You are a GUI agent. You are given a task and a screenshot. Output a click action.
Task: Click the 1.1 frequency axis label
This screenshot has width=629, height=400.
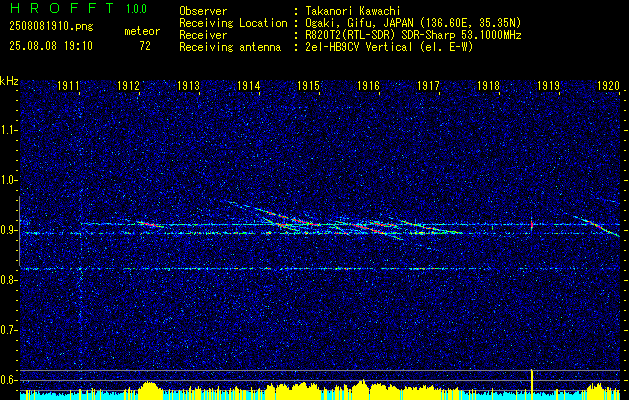tap(8, 130)
